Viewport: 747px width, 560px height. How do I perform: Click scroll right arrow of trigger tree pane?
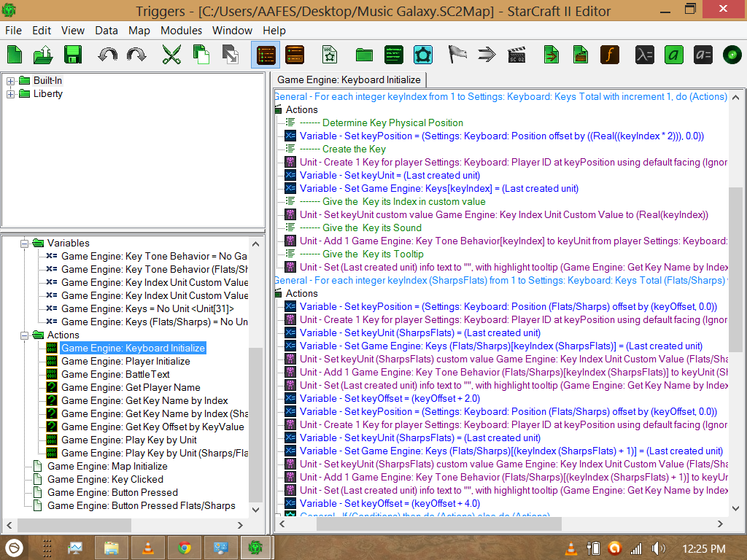pos(240,525)
